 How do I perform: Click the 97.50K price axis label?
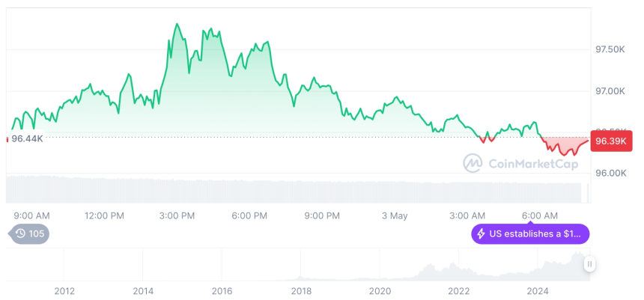(610, 49)
